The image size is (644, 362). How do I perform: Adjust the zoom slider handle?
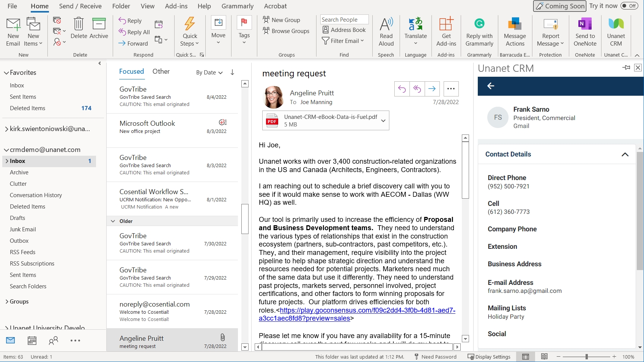[587, 357]
